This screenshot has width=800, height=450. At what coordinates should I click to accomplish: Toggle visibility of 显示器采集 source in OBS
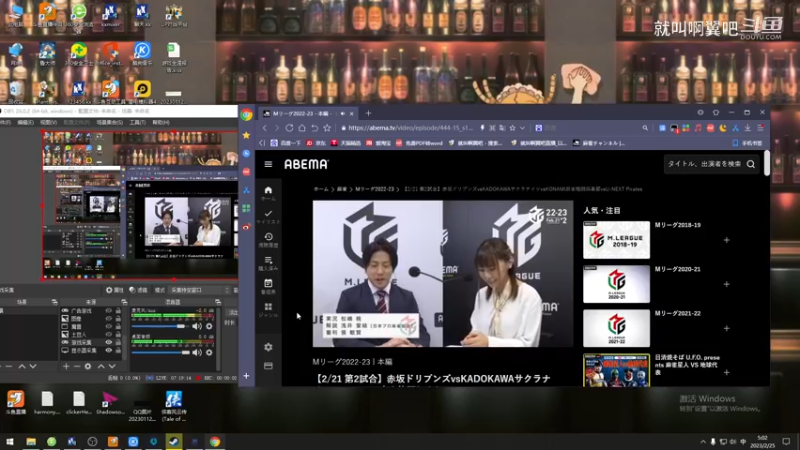pyautogui.click(x=109, y=351)
